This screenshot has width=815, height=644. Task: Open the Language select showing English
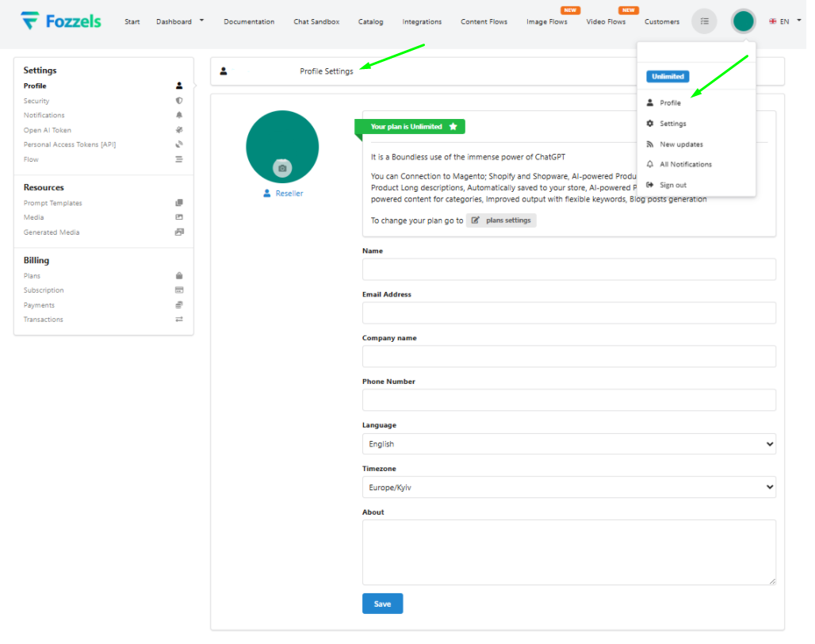pyautogui.click(x=569, y=444)
